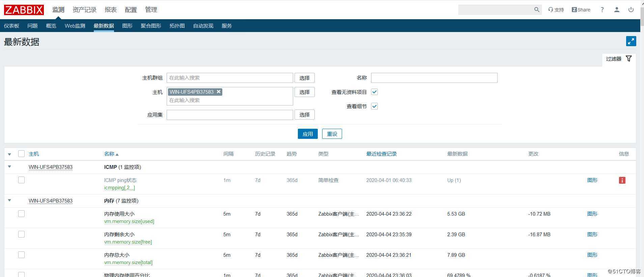Collapse the 内存 group arrow

9,201
